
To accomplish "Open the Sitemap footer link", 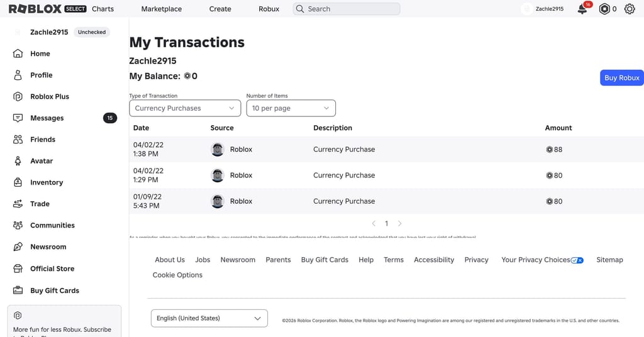I will pyautogui.click(x=609, y=260).
